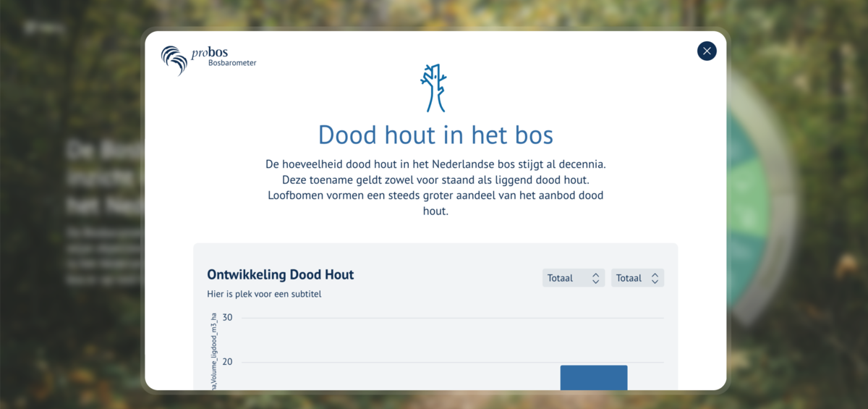Click the paragraph about 'De hoeveelheid dood hout'

point(435,188)
